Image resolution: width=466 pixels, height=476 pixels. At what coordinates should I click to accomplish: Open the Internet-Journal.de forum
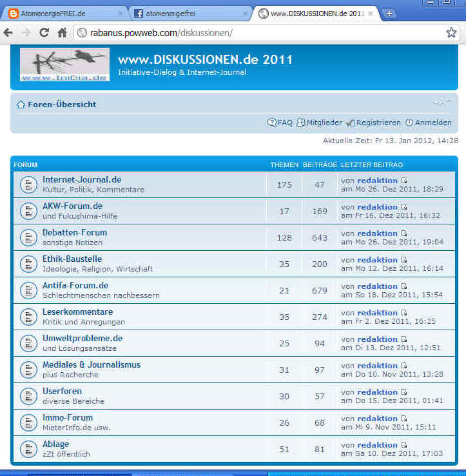[82, 180]
